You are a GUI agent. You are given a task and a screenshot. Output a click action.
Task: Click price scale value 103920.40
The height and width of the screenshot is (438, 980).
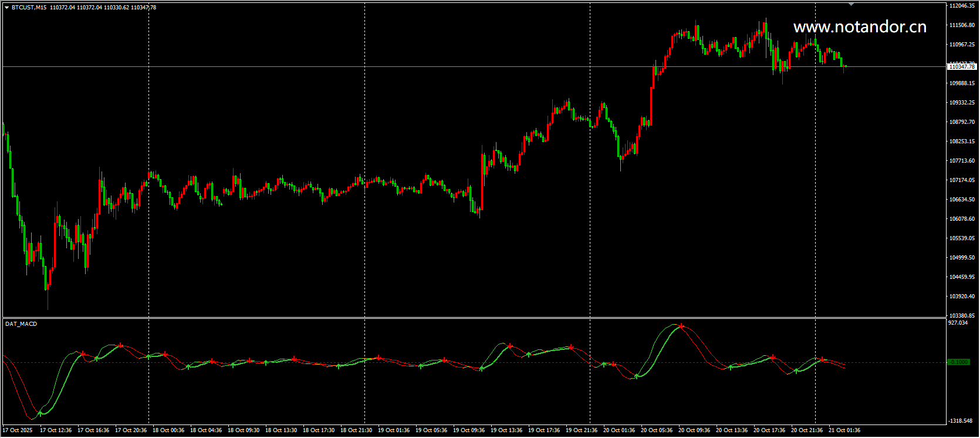962,297
